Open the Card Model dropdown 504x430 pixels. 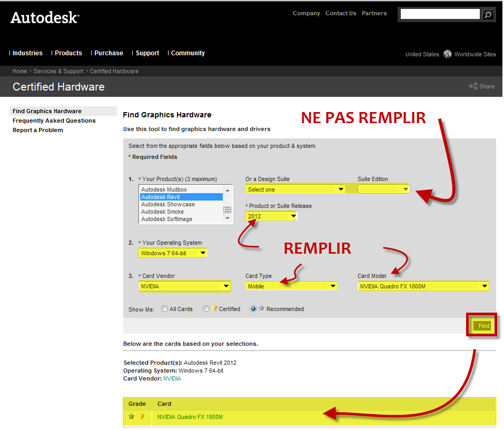click(x=423, y=286)
